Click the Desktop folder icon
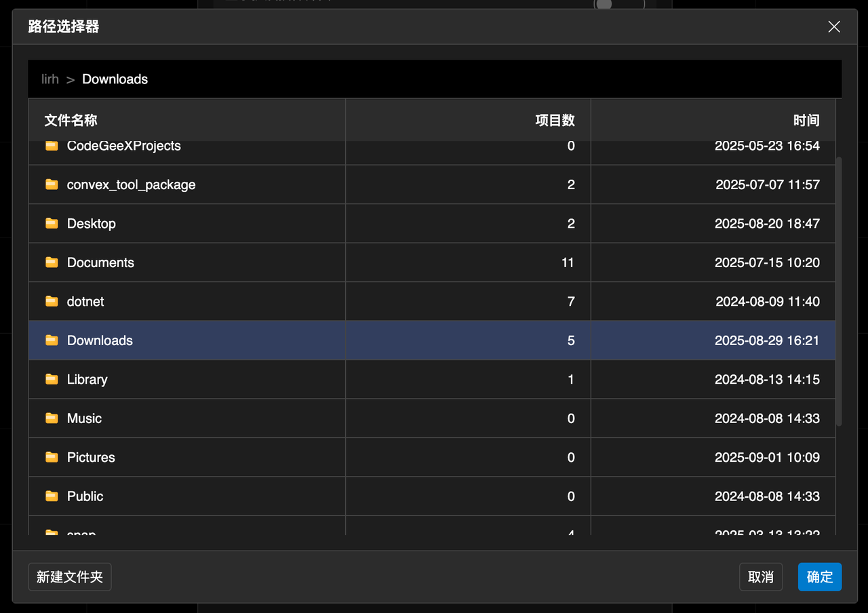868x613 pixels. 52,224
